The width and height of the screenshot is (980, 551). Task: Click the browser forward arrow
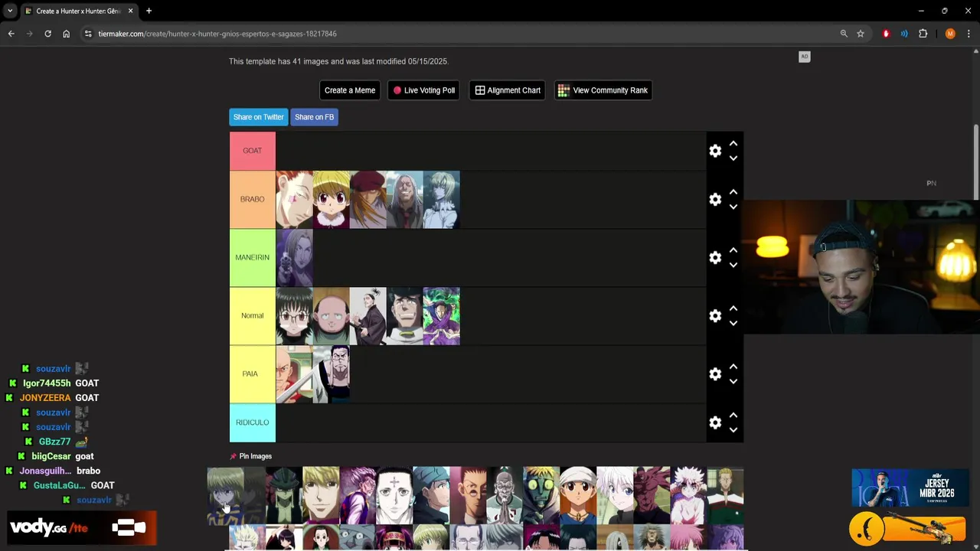29,34
